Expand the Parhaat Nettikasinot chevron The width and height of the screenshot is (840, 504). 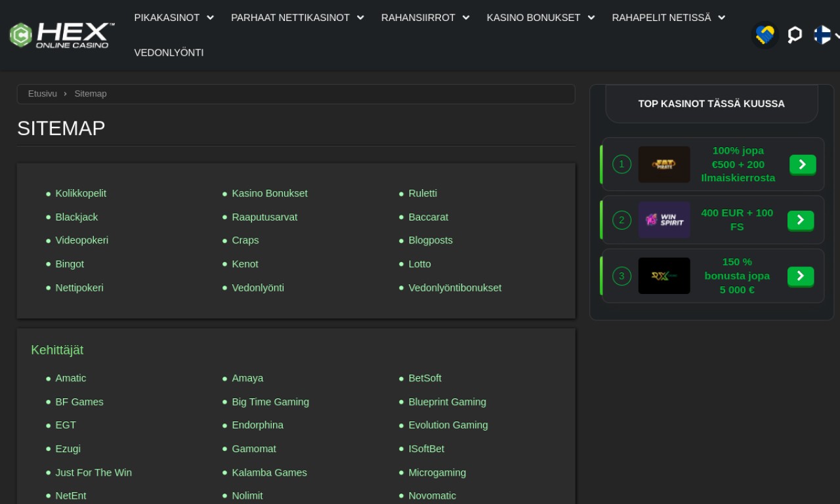(x=360, y=18)
